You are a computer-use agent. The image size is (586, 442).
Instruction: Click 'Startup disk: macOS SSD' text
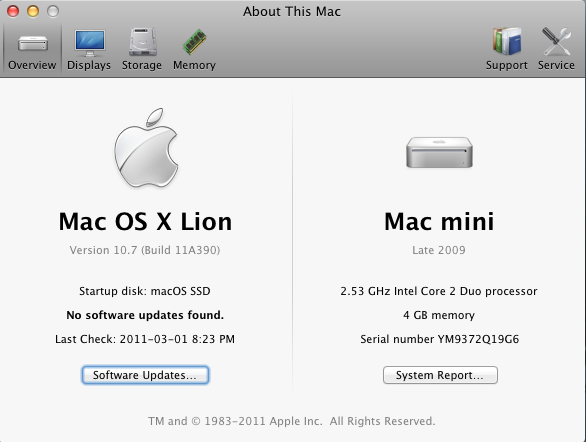click(145, 291)
